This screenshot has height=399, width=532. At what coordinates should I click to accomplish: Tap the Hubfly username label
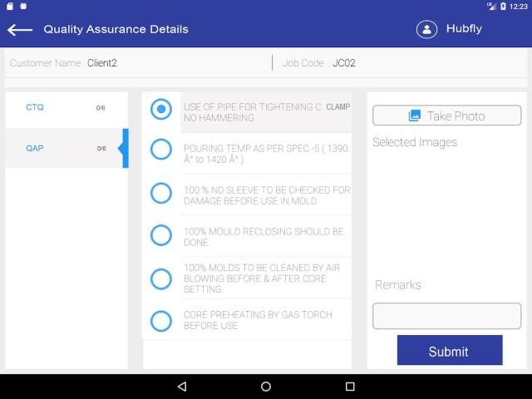pos(464,29)
